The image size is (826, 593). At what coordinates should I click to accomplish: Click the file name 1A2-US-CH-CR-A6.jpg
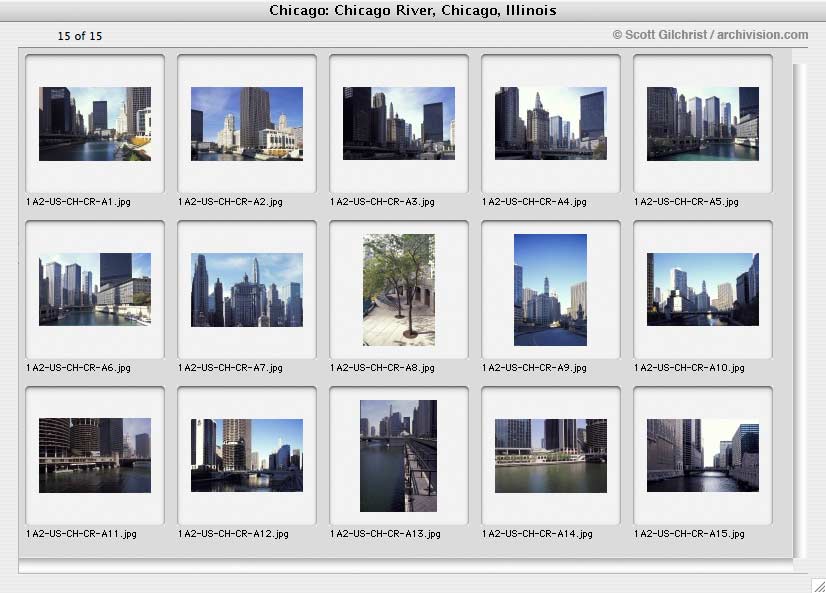78,368
